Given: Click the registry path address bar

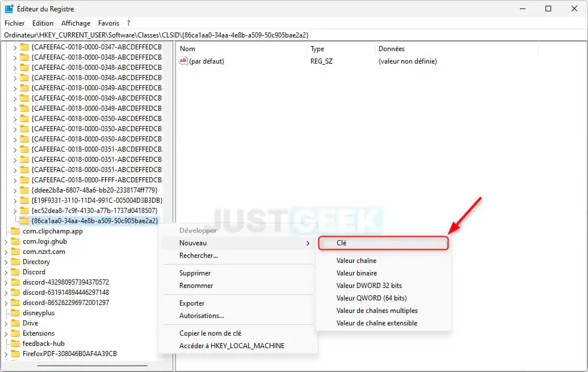Looking at the screenshot, I should tap(294, 35).
